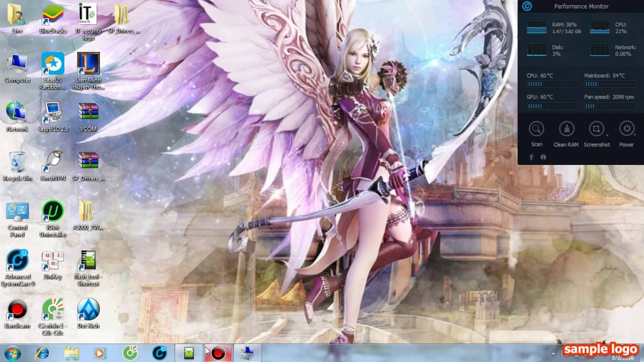This screenshot has width=644, height=362.
Task: Click the "RAM: 38%" reading
Action: 564,25
